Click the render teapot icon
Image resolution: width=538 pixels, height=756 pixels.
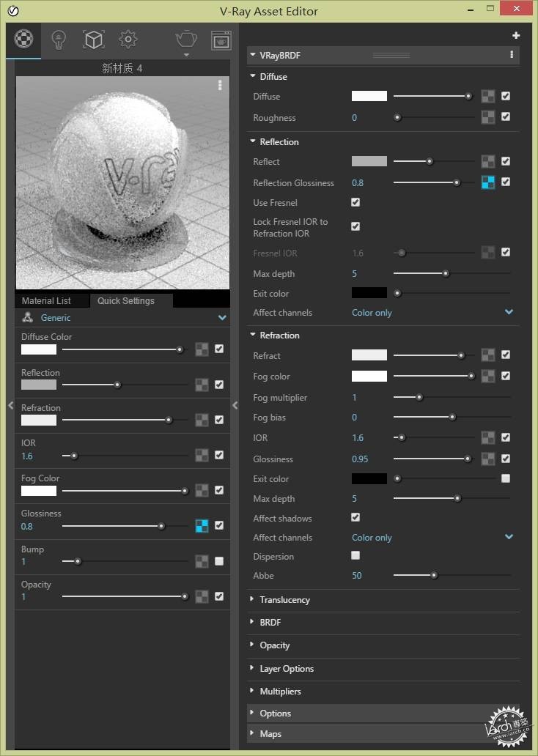(186, 40)
